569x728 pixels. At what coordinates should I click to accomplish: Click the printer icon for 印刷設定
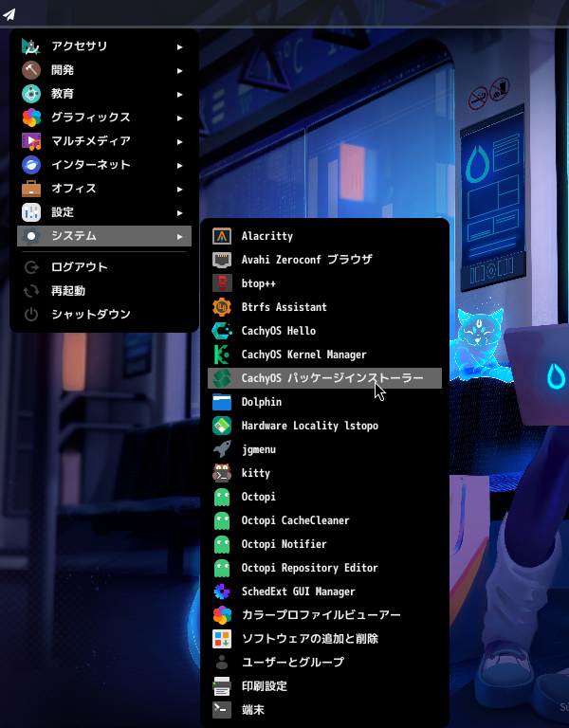tap(222, 686)
